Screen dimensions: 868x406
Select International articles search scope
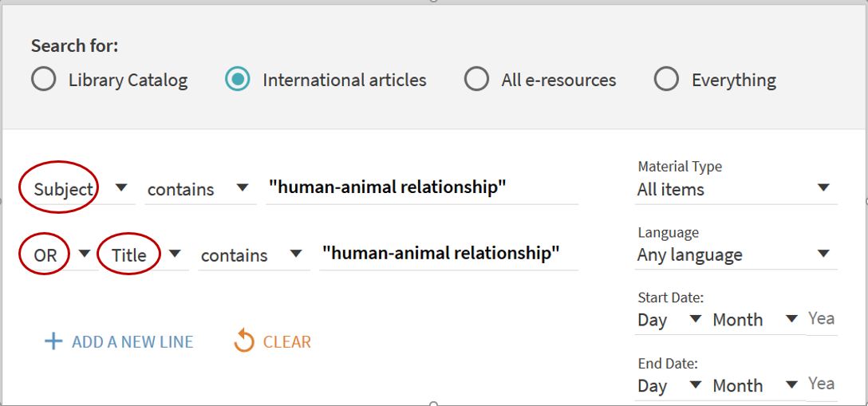coord(237,80)
